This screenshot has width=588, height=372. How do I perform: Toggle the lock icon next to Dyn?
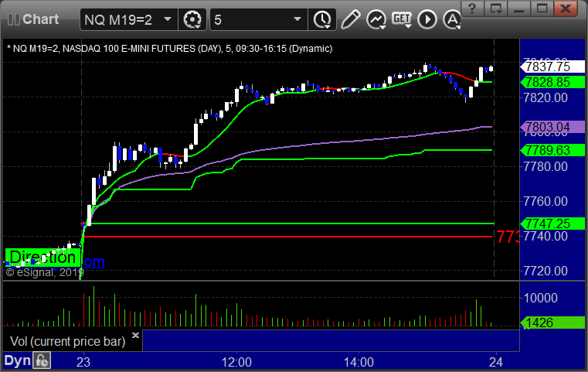pyautogui.click(x=42, y=360)
